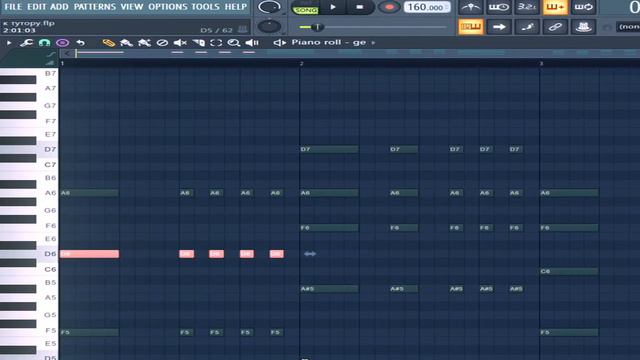Select the Slice tool
This screenshot has width=640, height=360.
[x=198, y=43]
